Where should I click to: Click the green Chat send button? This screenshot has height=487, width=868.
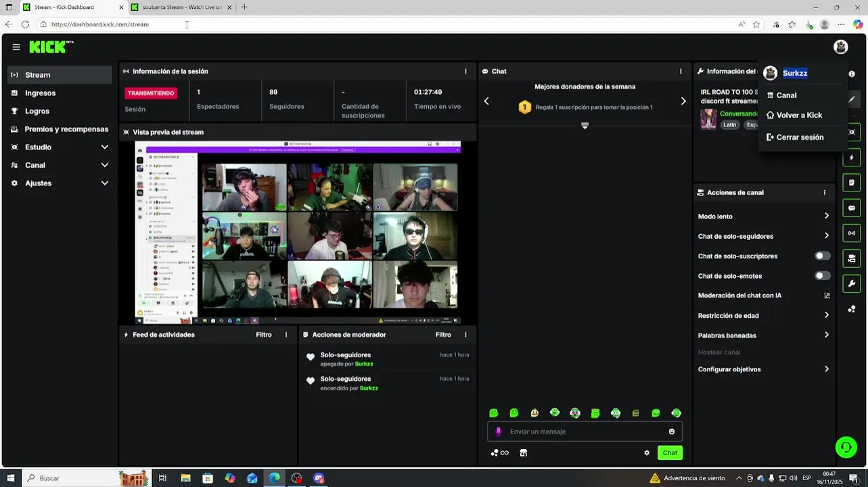point(670,453)
